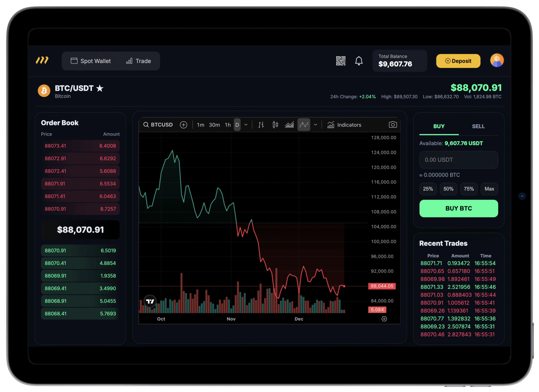The height and width of the screenshot is (392, 539).
Task: Switch to the SELL tab
Action: pos(478,126)
